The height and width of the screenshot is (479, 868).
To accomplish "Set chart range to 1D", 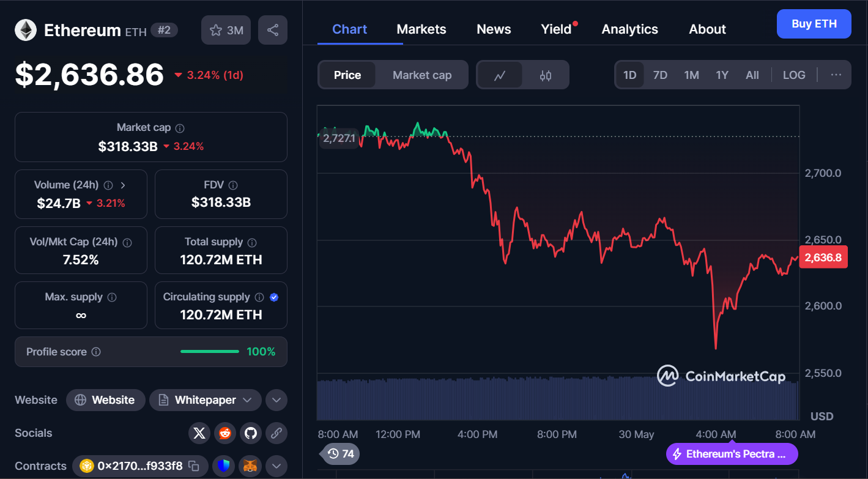I will [629, 75].
